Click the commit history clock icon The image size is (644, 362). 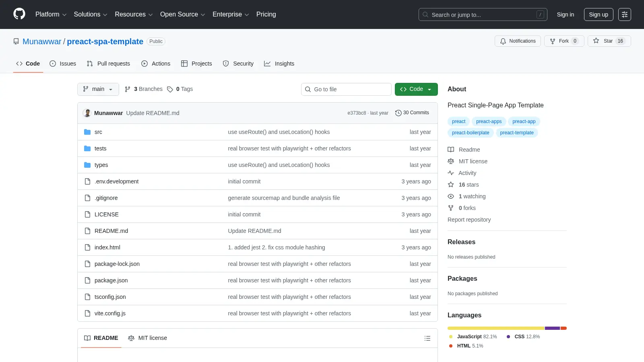coord(398,113)
